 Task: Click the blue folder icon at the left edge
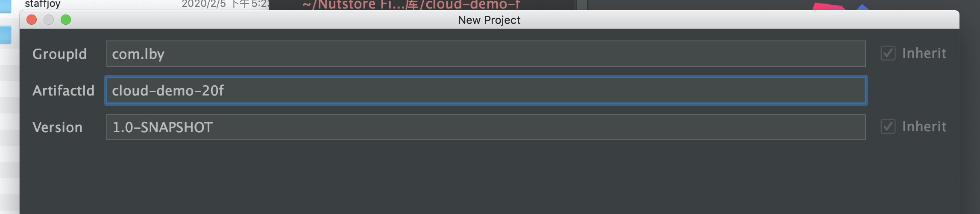click(x=5, y=35)
